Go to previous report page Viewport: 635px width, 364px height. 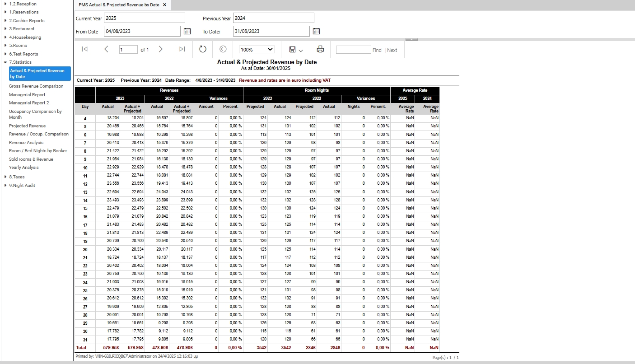click(106, 49)
